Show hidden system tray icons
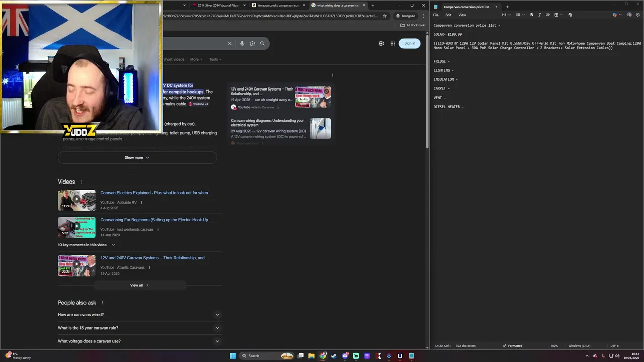The height and width of the screenshot is (362, 644). [587, 356]
